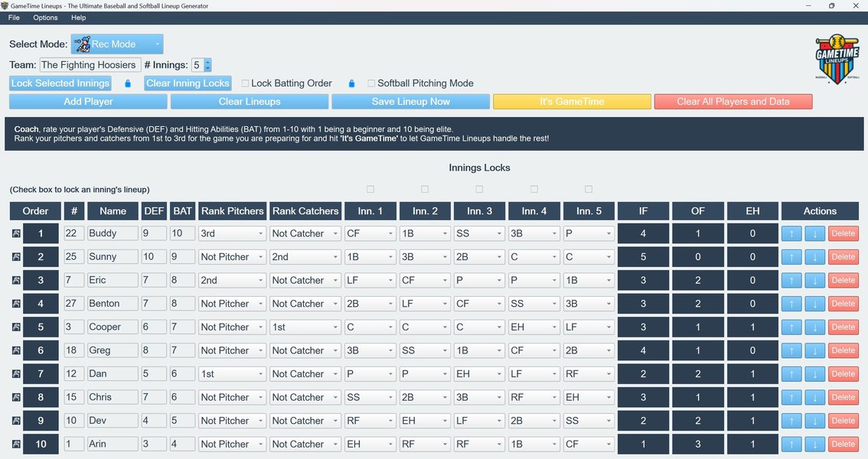Click the player icon beside order 9
The width and height of the screenshot is (868, 459).
[x=16, y=420]
